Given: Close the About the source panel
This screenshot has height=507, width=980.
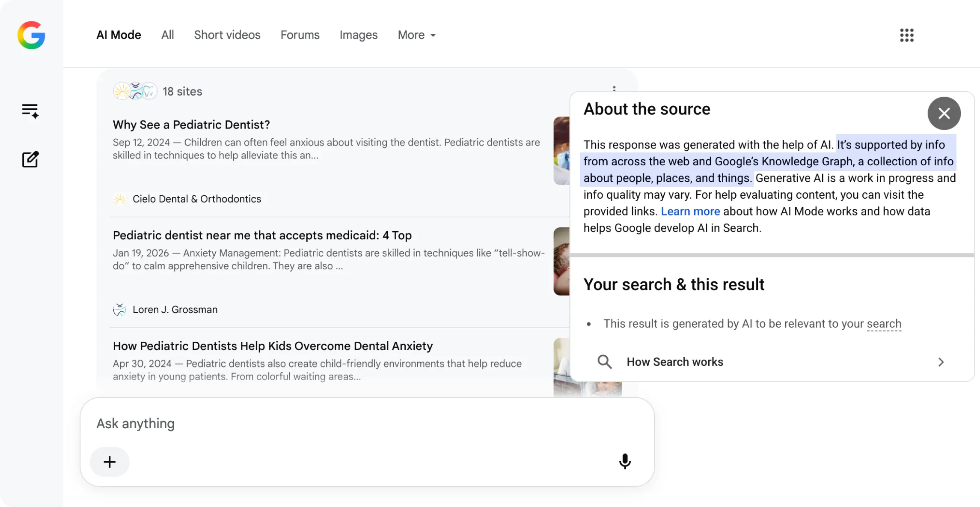Looking at the screenshot, I should tap(944, 113).
